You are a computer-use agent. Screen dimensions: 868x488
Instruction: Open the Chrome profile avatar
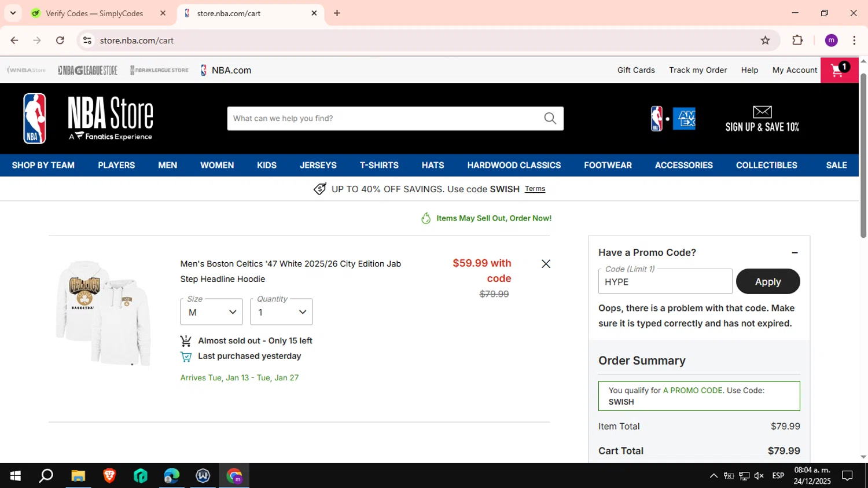(x=831, y=41)
